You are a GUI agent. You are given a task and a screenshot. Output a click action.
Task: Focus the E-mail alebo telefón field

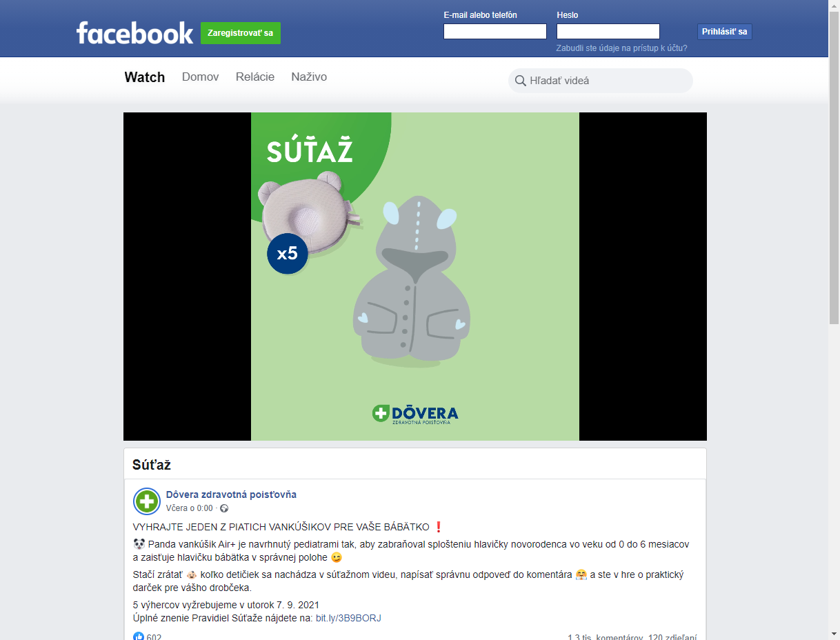coord(495,32)
